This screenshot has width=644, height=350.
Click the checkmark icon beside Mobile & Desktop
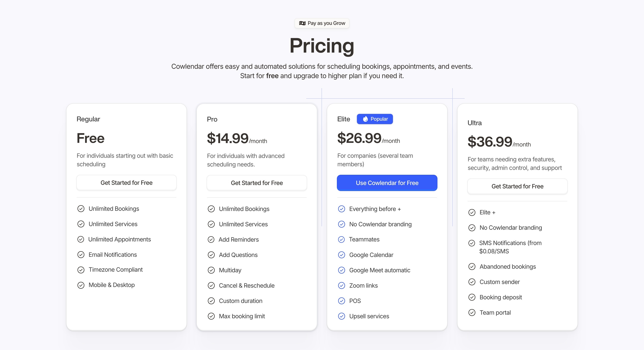pyautogui.click(x=81, y=285)
